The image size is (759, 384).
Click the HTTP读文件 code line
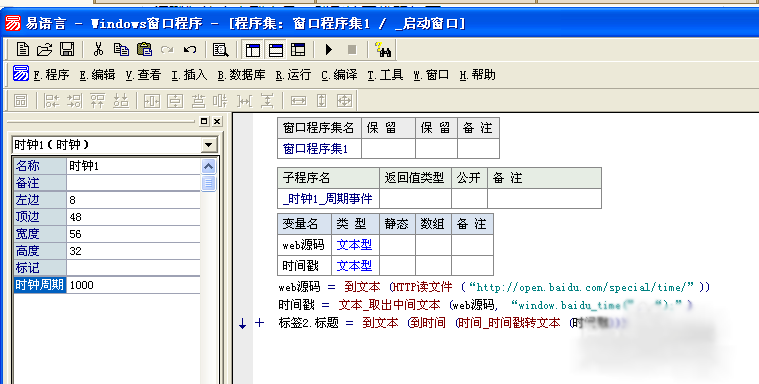click(494, 287)
